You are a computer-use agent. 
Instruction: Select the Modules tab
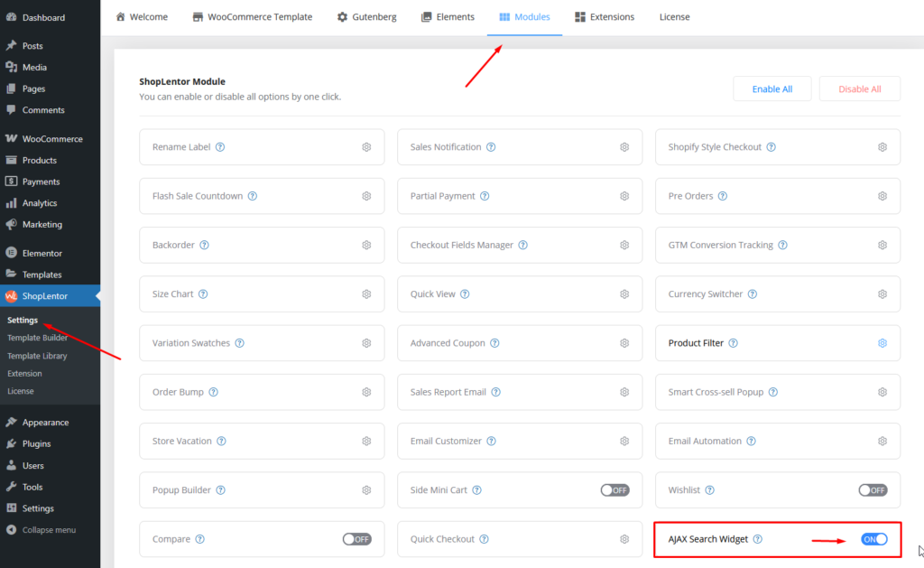(524, 16)
